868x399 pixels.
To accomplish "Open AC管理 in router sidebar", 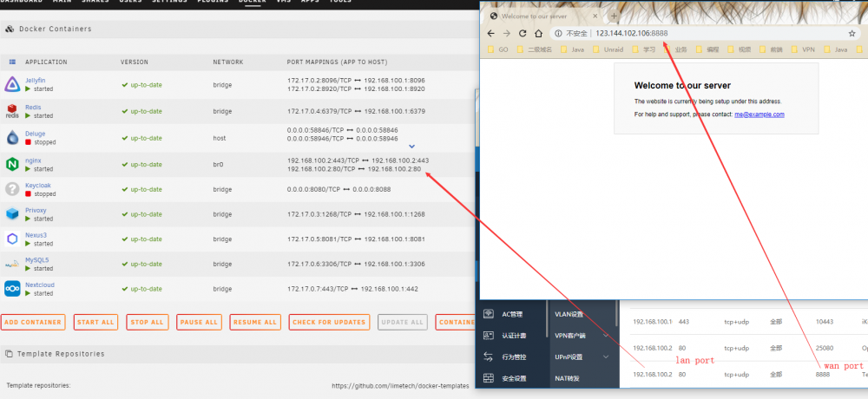I will (x=511, y=314).
